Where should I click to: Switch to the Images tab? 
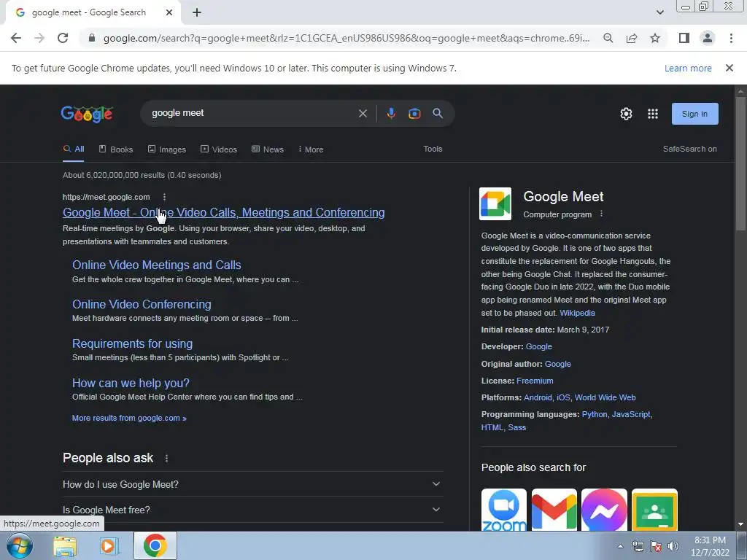167,149
